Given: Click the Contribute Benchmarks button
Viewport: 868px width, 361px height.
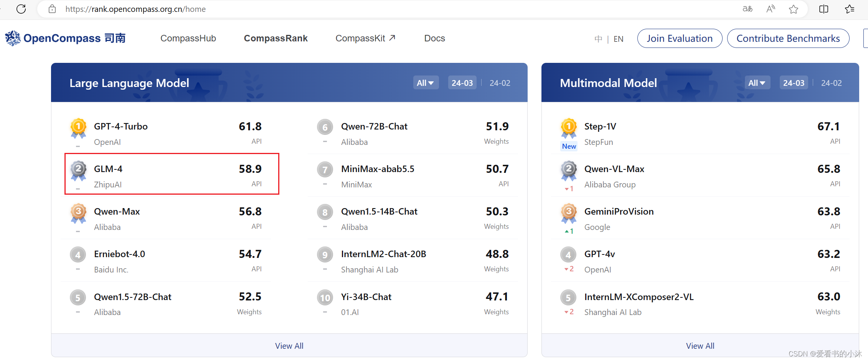Looking at the screenshot, I should [x=788, y=38].
